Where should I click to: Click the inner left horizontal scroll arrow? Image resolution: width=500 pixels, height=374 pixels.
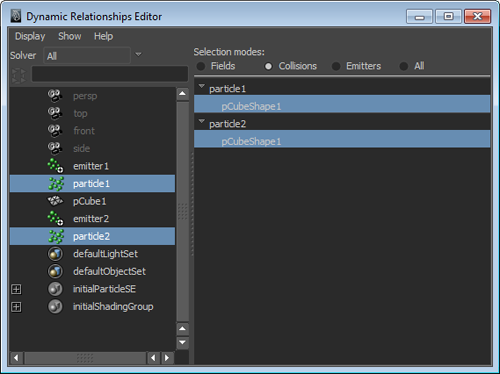(x=153, y=358)
